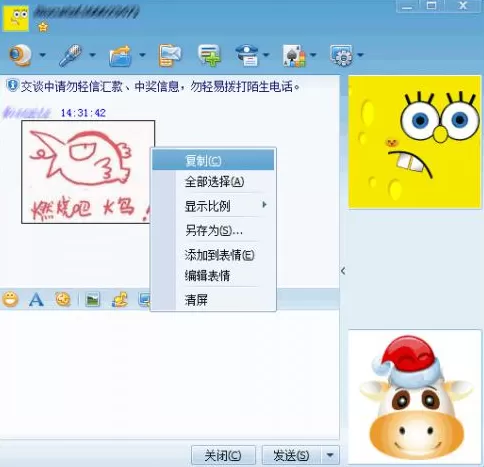Open the send file folder icon
Viewport: 484px width, 467px height.
(120, 56)
